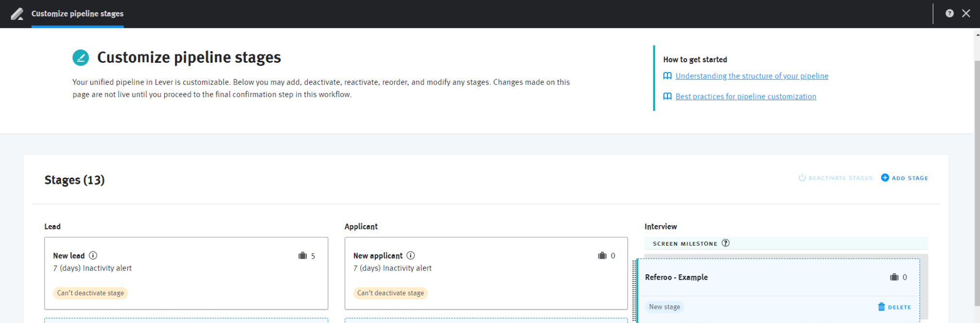
Task: Click the teal pencil icon beside page heading
Action: pyautogui.click(x=81, y=57)
